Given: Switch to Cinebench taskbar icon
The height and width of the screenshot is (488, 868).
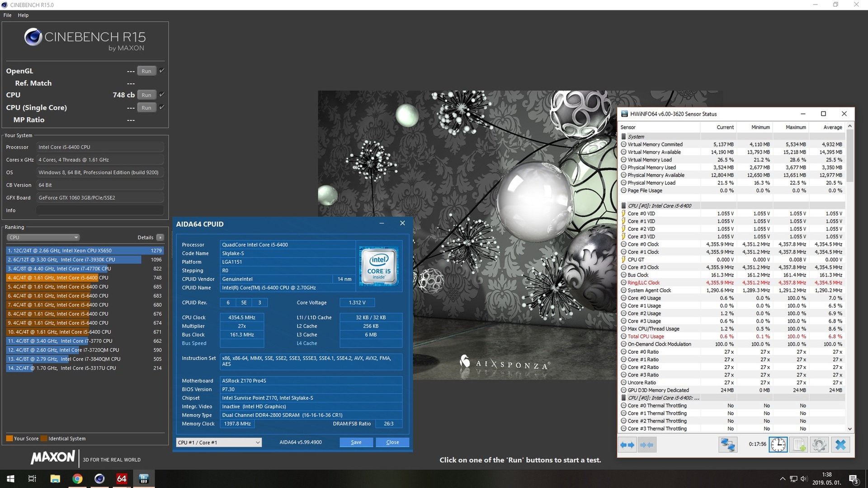Looking at the screenshot, I should 99,479.
